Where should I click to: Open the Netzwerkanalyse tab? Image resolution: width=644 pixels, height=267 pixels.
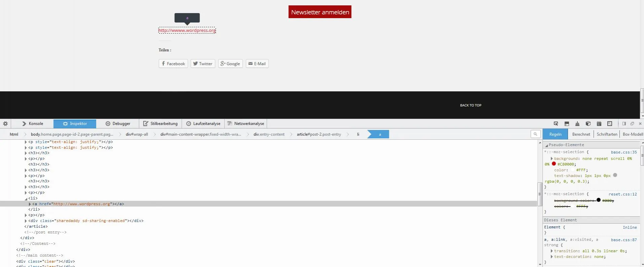click(246, 124)
